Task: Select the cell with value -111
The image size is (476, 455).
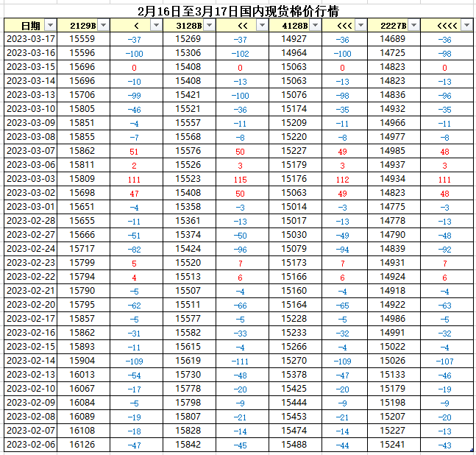Action: coord(240,361)
